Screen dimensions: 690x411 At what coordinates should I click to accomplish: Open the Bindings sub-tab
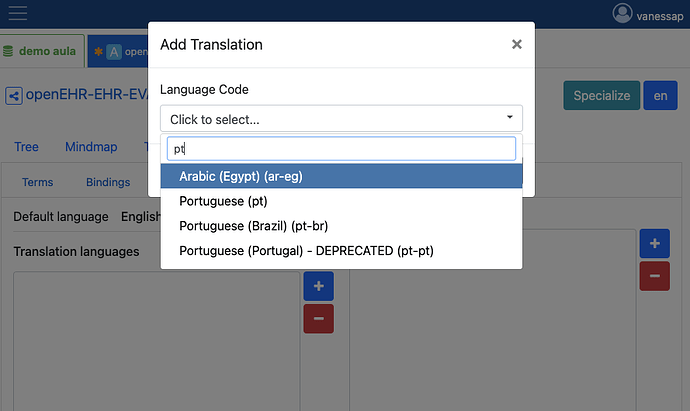tap(108, 182)
